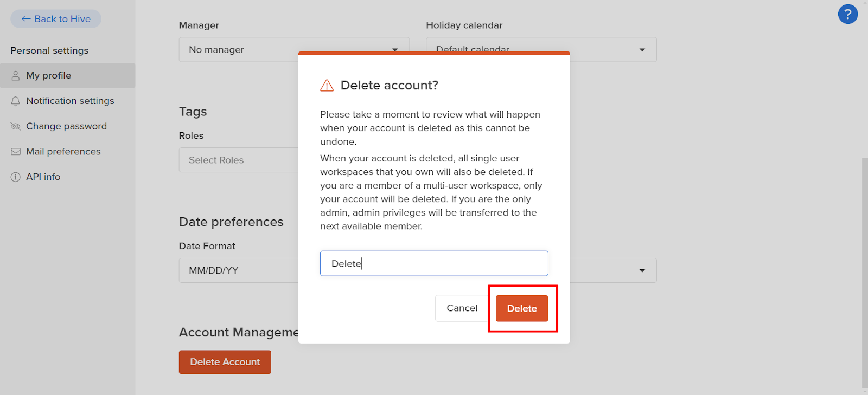
Task: Click the My profile person icon
Action: click(x=16, y=76)
